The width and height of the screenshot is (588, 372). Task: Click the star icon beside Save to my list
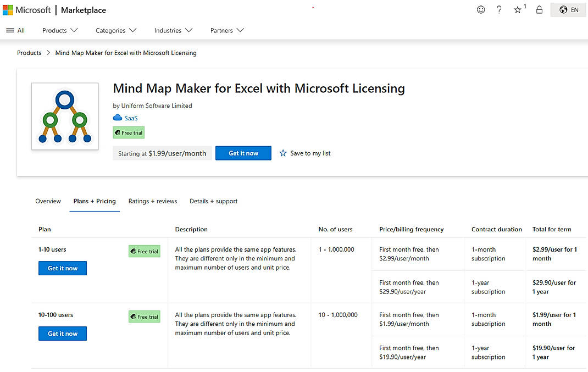click(283, 153)
